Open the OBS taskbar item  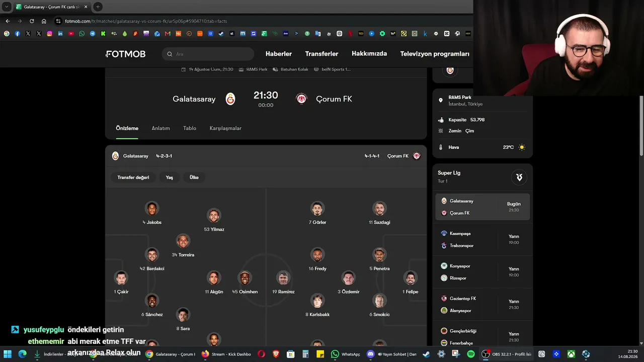point(506,354)
